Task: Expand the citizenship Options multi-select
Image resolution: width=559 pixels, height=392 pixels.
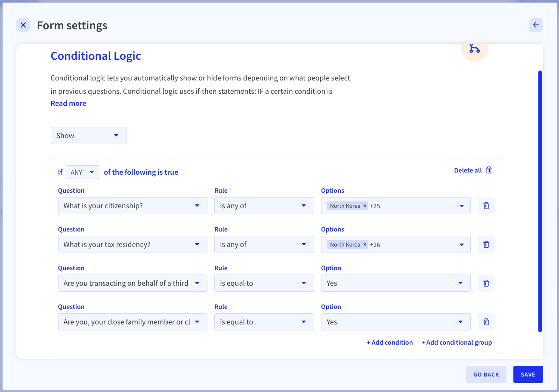Action: [x=396, y=206]
